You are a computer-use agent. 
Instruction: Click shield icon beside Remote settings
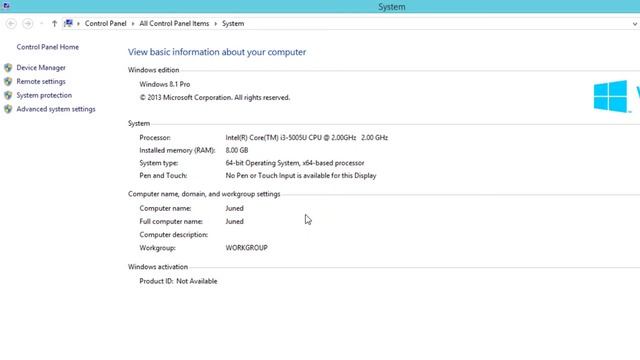8,82
